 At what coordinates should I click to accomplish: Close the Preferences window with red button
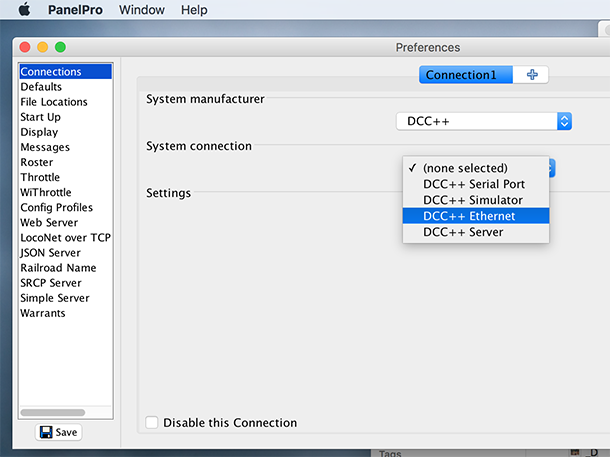[x=25, y=47]
